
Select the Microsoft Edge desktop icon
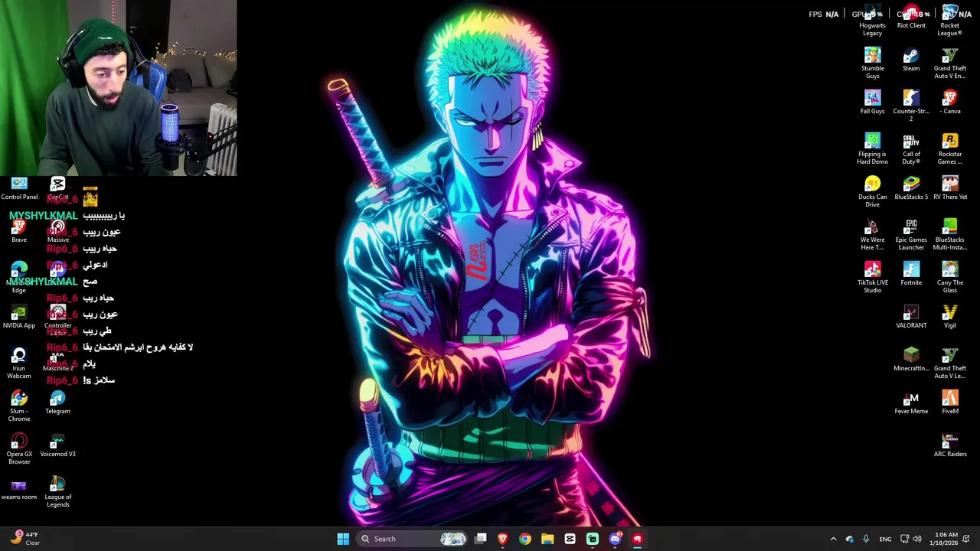19,278
